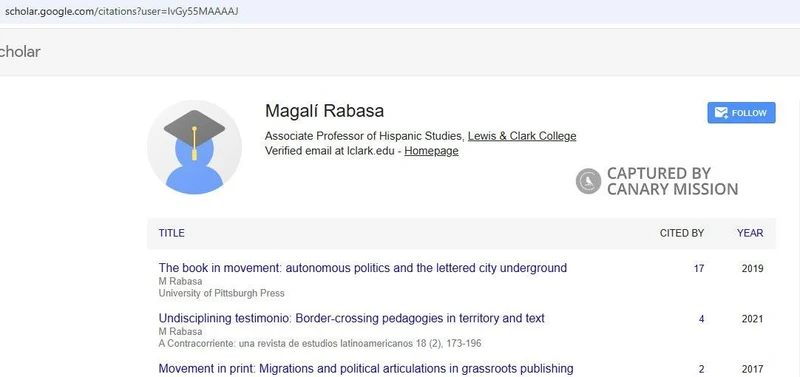
Task: Click 'A Contracorriente' journal text
Action: click(x=320, y=343)
